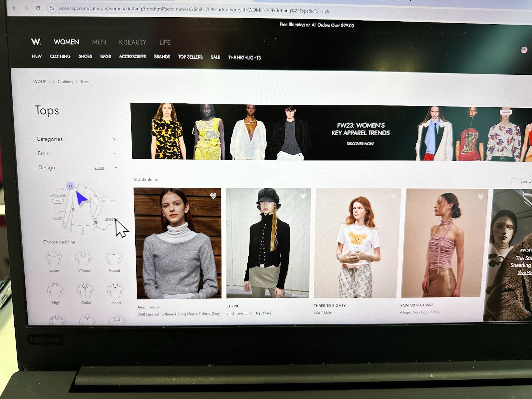Click the US flag country icon
This screenshot has width=532, height=399.
(x=524, y=50)
